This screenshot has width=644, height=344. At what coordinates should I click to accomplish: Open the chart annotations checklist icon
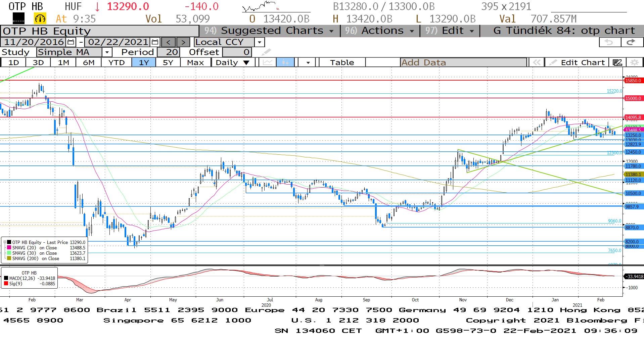(x=617, y=62)
